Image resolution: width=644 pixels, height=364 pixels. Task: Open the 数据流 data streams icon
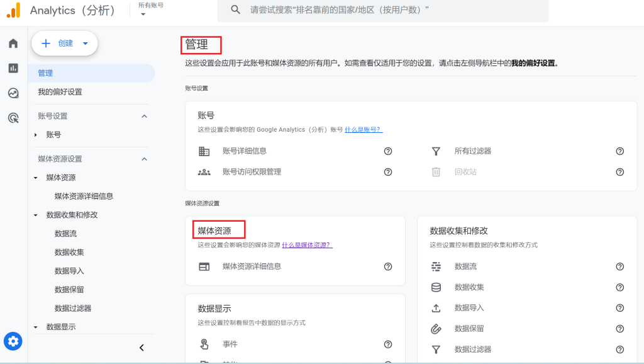click(x=436, y=266)
